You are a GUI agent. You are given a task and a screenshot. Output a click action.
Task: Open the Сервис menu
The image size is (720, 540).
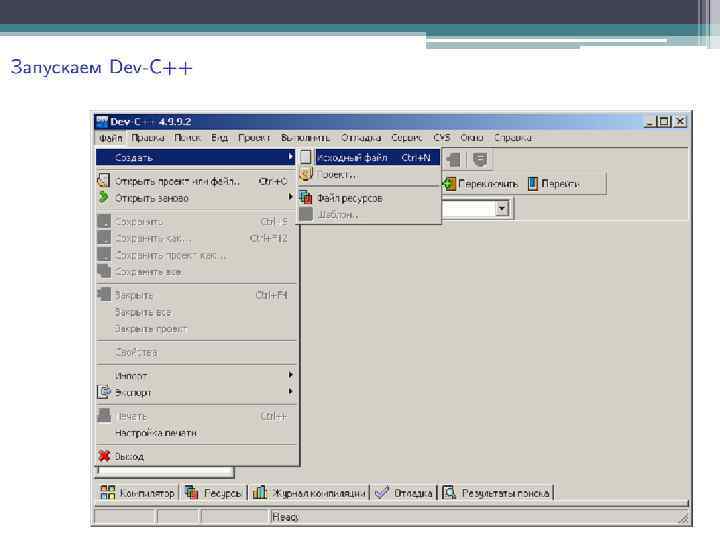[407, 138]
